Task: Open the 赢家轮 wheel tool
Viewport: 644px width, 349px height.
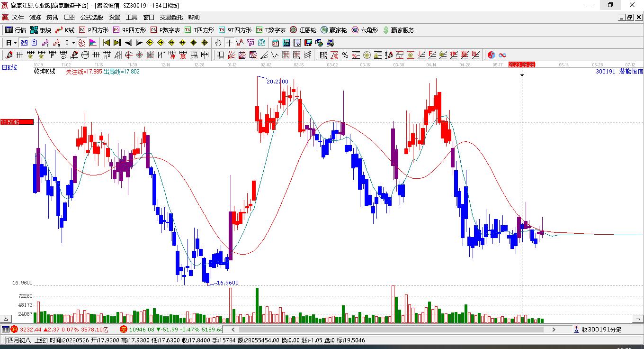Action: [334, 30]
